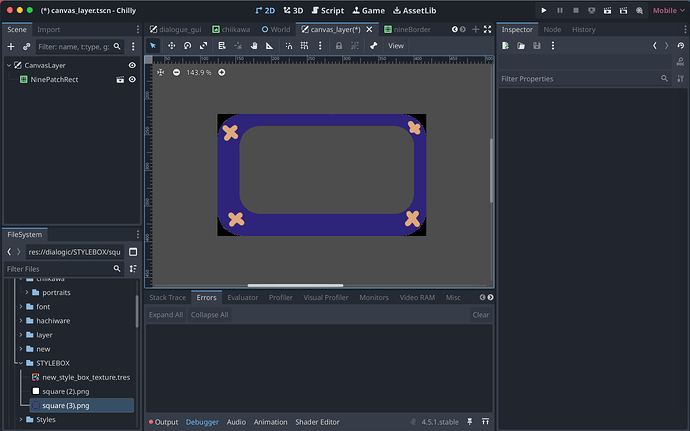Image resolution: width=690 pixels, height=431 pixels.
Task: Switch to the Node tab in the Inspector dock
Action: coord(552,29)
